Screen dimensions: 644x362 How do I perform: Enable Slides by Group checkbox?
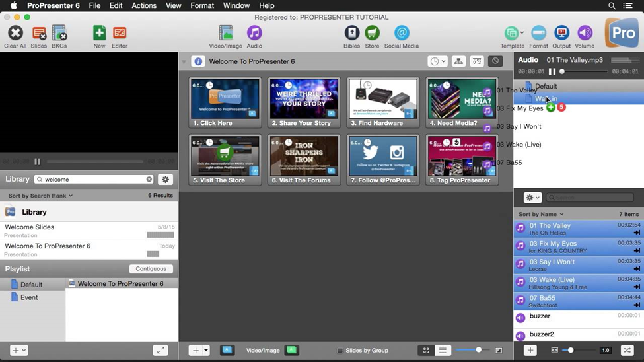340,351
